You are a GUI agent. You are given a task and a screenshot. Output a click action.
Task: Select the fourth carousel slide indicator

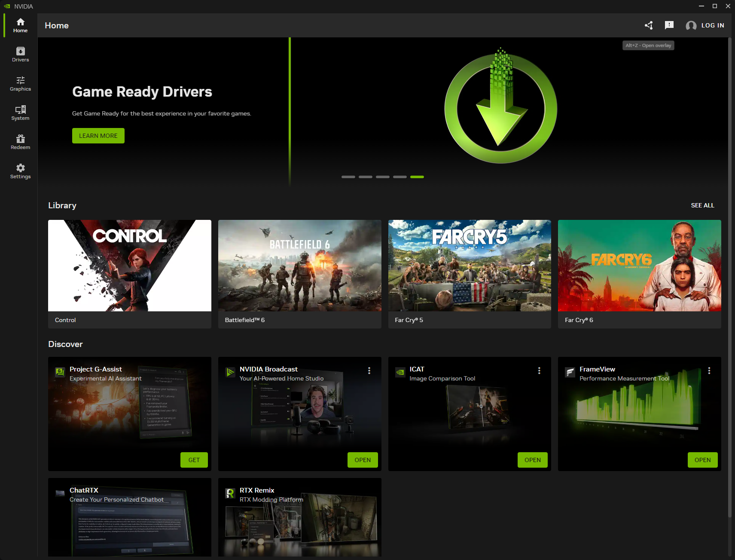click(x=400, y=177)
